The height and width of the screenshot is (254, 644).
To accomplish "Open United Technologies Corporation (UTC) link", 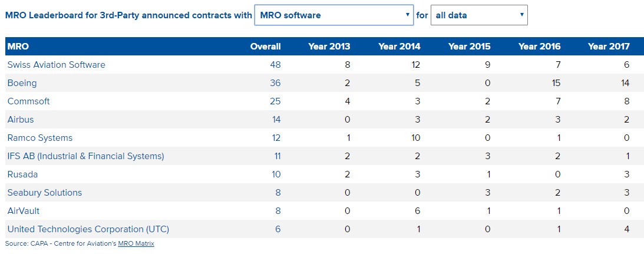I will coord(88,229).
